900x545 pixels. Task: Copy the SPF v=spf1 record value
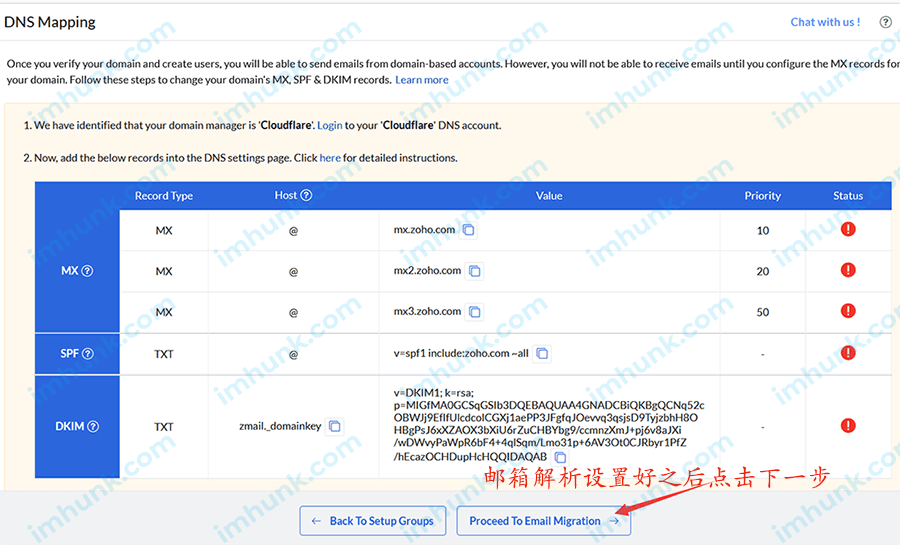pyautogui.click(x=542, y=353)
